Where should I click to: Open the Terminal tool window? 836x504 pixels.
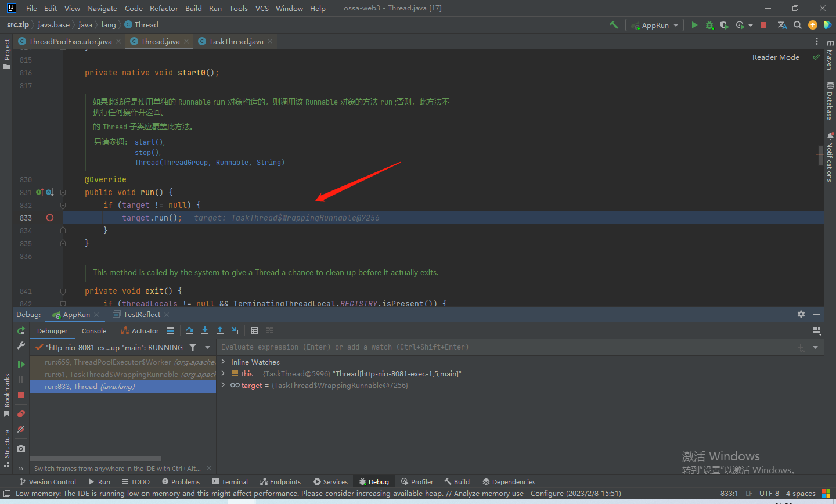pyautogui.click(x=230, y=482)
